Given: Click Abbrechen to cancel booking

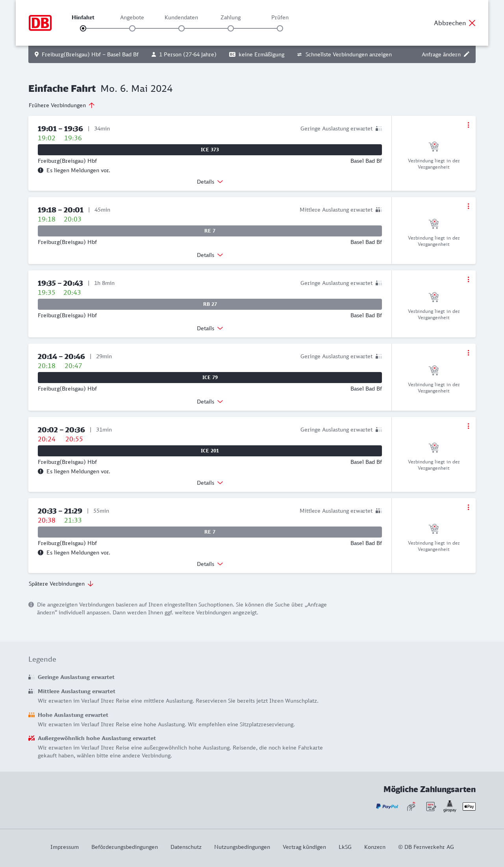Looking at the screenshot, I should pyautogui.click(x=455, y=23).
